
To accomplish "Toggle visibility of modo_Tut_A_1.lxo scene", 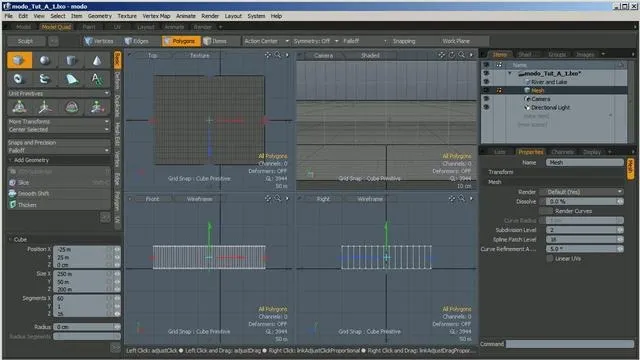I will 486,73.
